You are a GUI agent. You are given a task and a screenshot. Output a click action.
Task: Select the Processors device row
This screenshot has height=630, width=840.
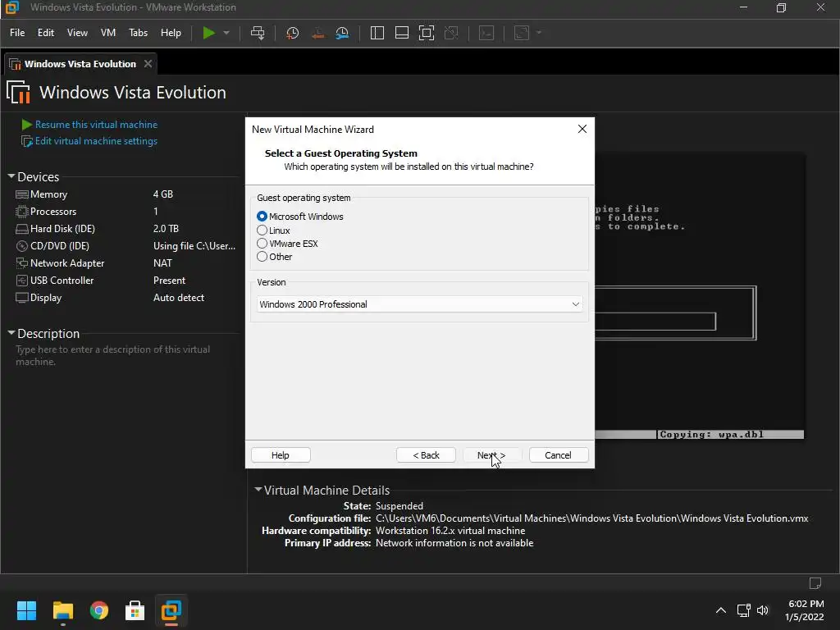[x=126, y=211]
